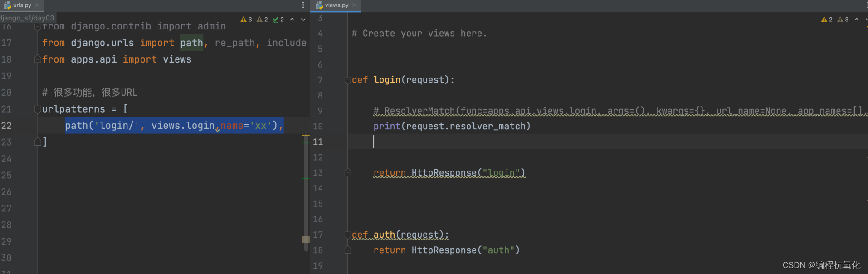
Task: Click the Python file icon on urls.py tab
Action: point(7,5)
